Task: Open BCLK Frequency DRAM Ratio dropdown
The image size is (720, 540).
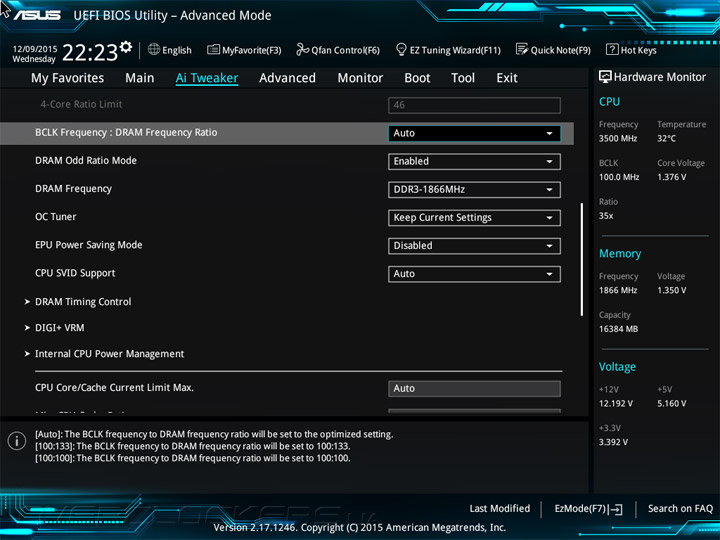Action: (474, 133)
